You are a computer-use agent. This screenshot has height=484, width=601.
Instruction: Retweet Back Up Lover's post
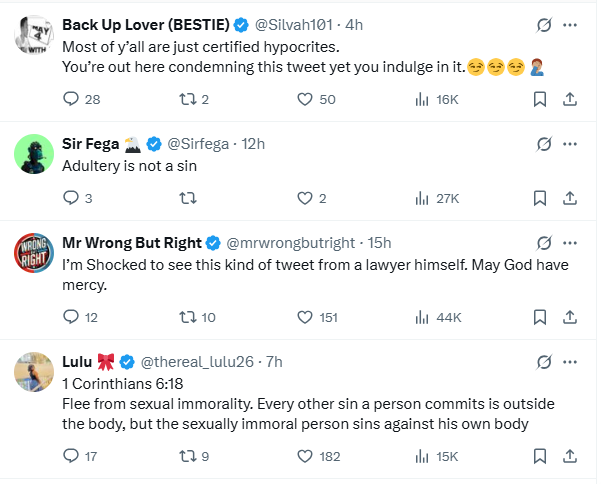[187, 99]
